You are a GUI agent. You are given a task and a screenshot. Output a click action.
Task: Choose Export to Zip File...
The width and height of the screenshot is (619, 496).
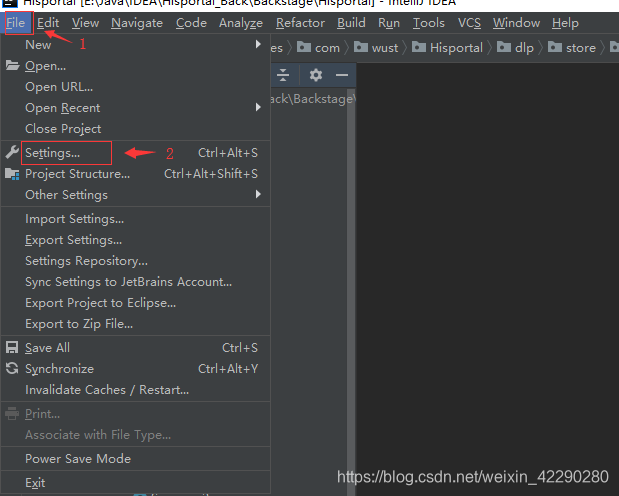[135, 324]
